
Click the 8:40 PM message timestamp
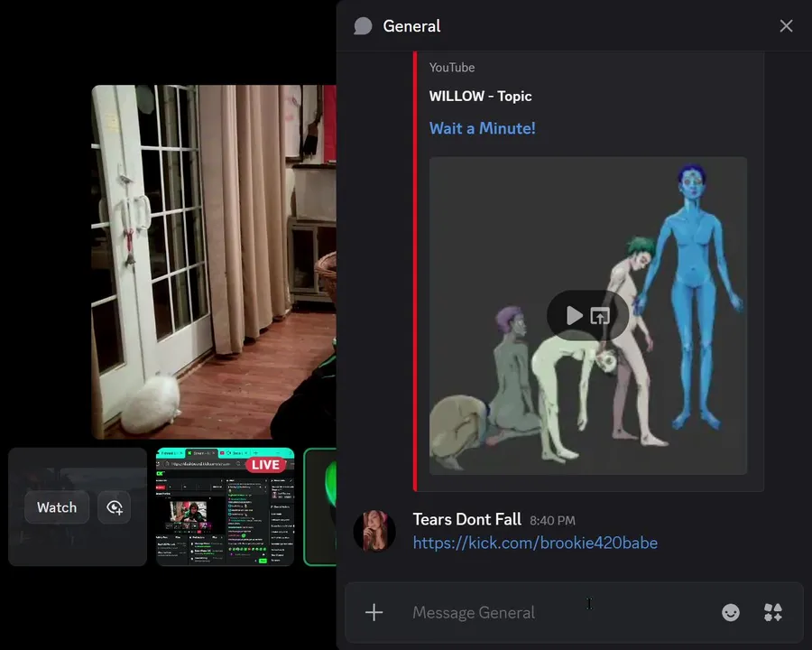[x=552, y=520]
